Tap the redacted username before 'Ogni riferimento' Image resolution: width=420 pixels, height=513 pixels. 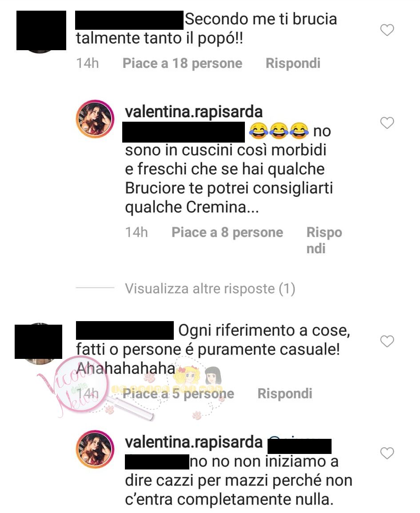(125, 330)
